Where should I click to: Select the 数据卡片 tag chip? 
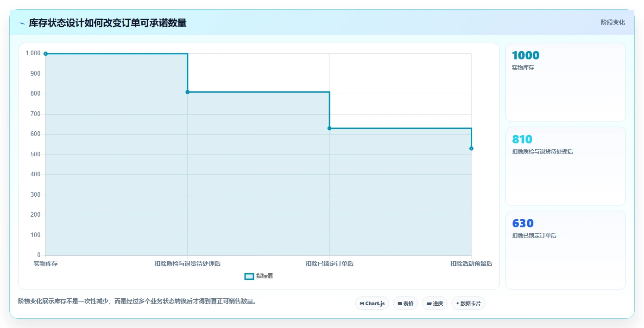pyautogui.click(x=468, y=303)
